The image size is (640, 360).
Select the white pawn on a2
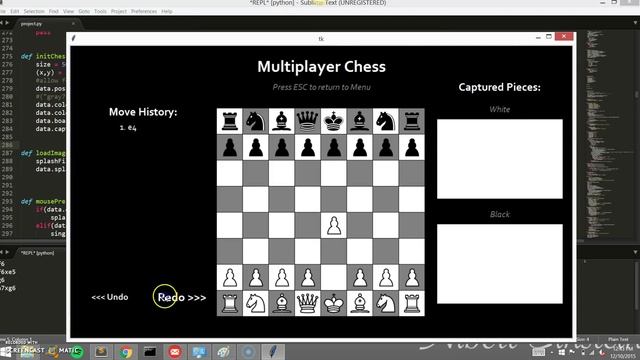coord(229,278)
